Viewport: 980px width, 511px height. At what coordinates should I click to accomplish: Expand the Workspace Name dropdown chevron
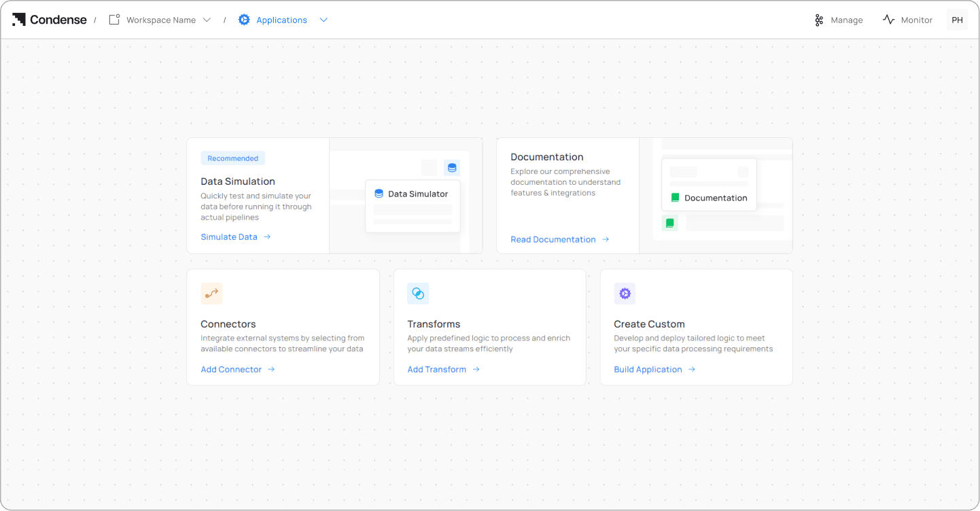point(207,20)
